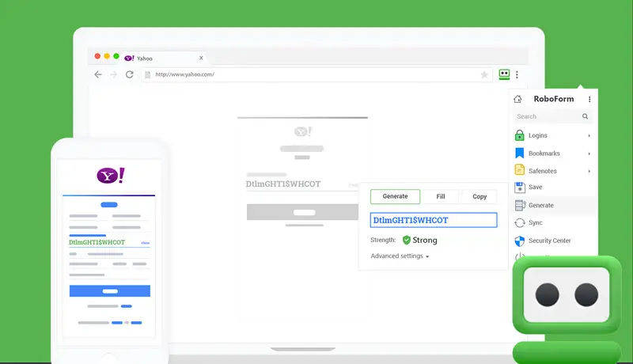Expand the Logins submenu arrow

tap(589, 135)
